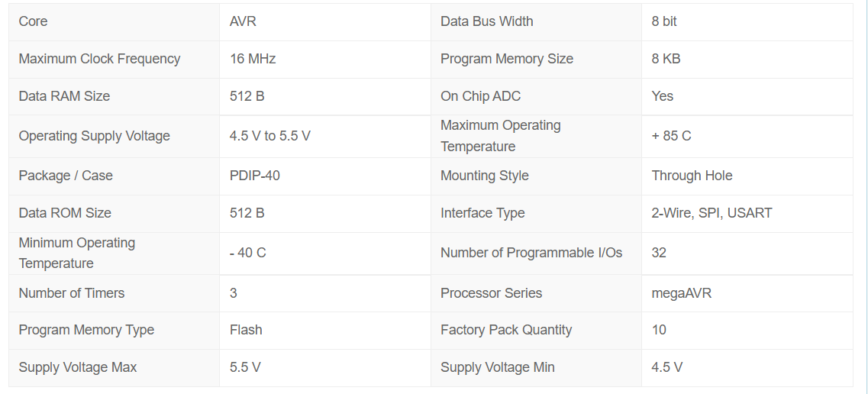Viewport: 868px width, 394px height.
Task: Click the Supply Voltage Max label
Action: tap(78, 367)
